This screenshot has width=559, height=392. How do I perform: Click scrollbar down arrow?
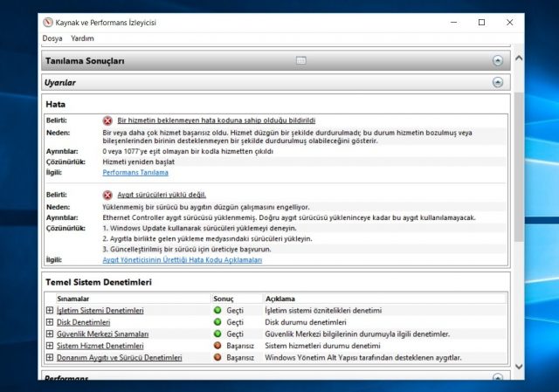[x=519, y=367]
